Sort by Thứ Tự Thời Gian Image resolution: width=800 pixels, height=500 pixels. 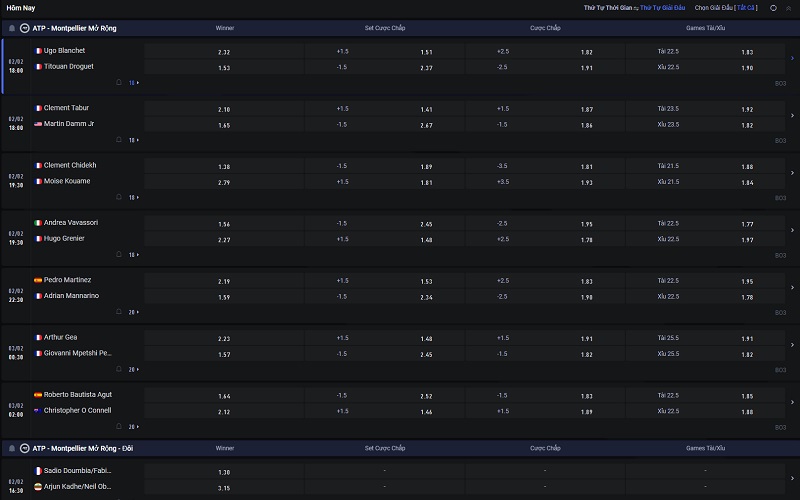tap(608, 8)
